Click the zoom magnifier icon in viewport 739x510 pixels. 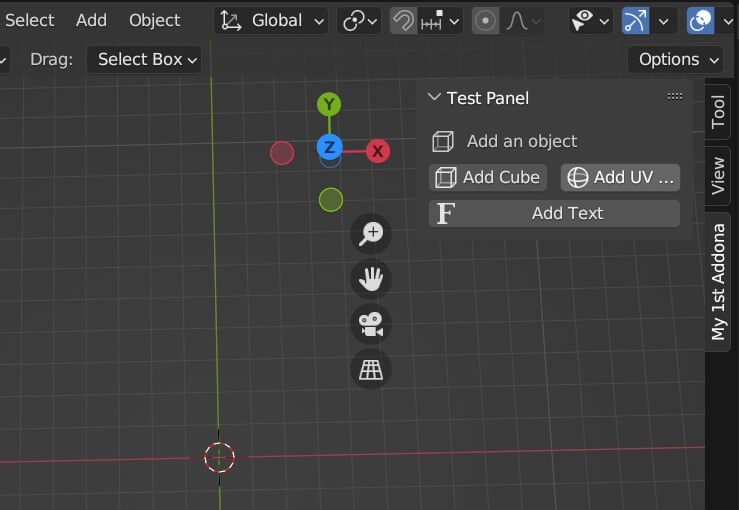pyautogui.click(x=372, y=233)
